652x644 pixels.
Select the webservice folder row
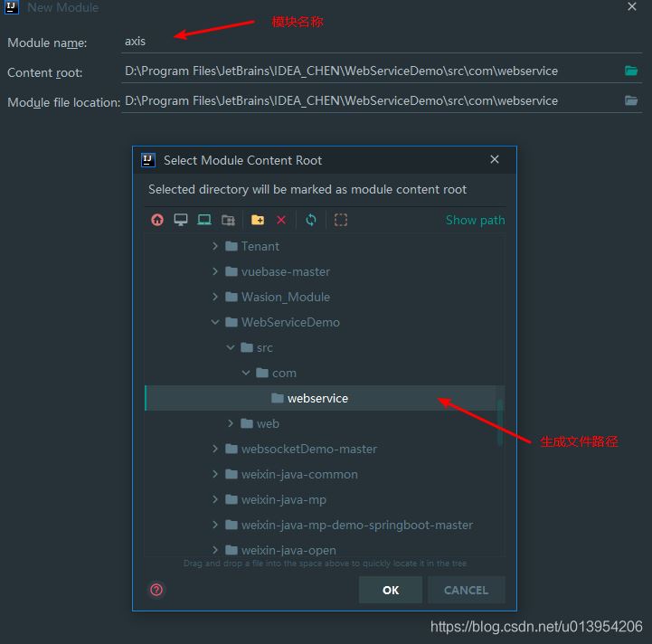[x=325, y=398]
